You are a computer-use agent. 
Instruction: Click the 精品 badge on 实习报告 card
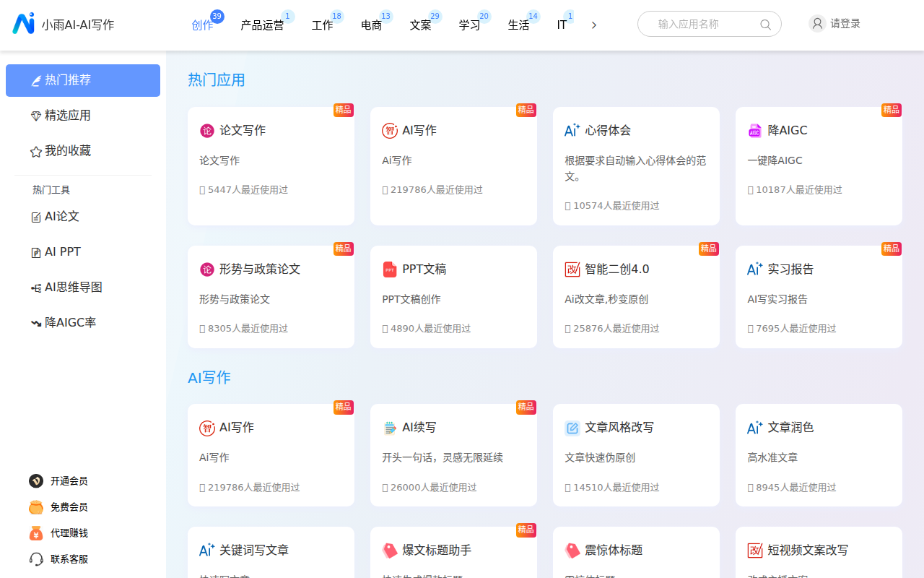(x=892, y=249)
